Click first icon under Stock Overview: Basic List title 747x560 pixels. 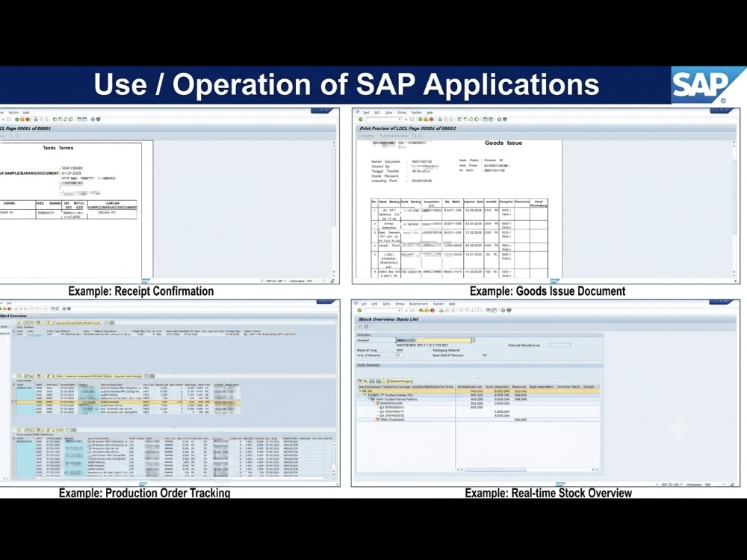(360, 327)
